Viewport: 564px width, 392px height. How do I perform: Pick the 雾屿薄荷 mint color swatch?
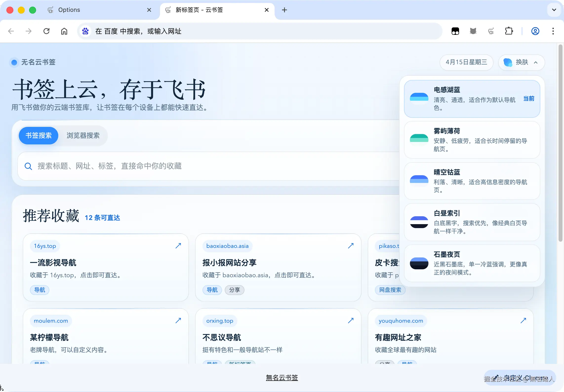(419, 138)
